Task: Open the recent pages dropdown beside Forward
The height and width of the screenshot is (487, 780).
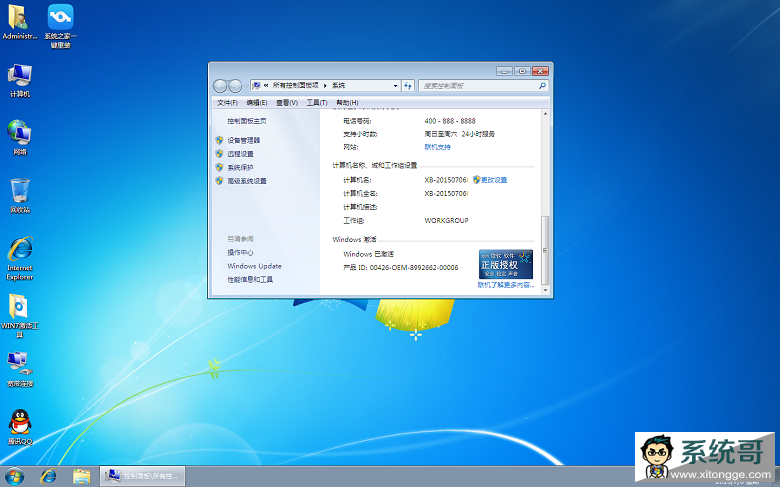Action: [x=246, y=87]
